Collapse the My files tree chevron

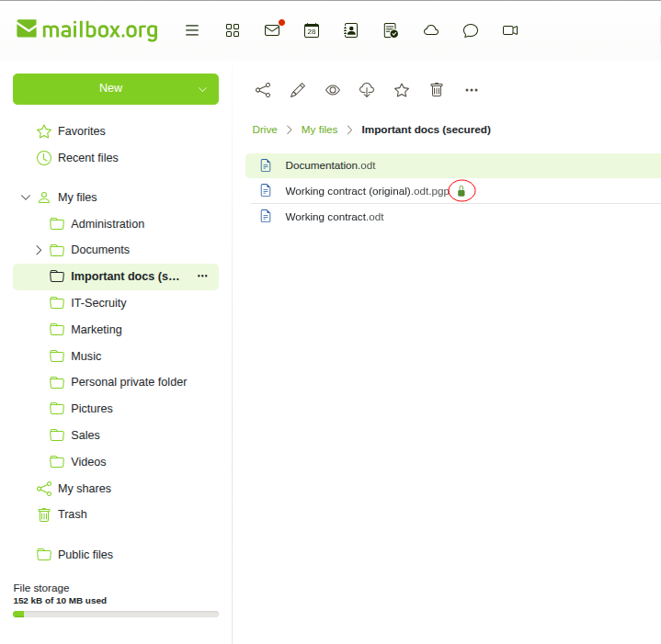[x=26, y=198]
